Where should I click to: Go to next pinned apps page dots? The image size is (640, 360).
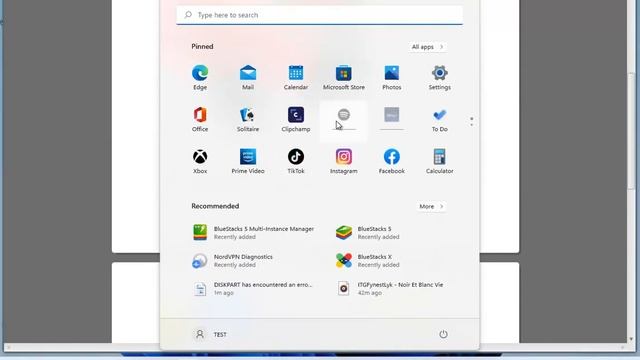pos(471,121)
